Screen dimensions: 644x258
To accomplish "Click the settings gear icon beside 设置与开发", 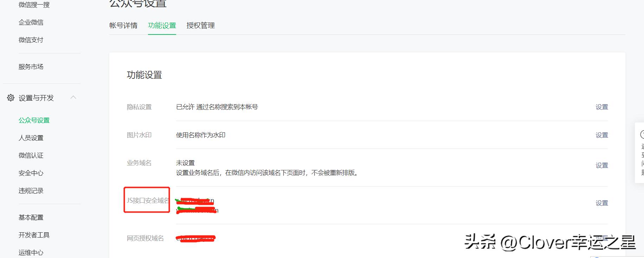I will point(11,97).
